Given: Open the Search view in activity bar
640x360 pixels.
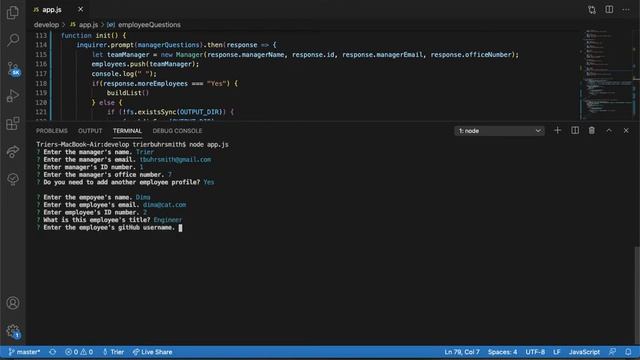Looking at the screenshot, I should tap(13, 40).
